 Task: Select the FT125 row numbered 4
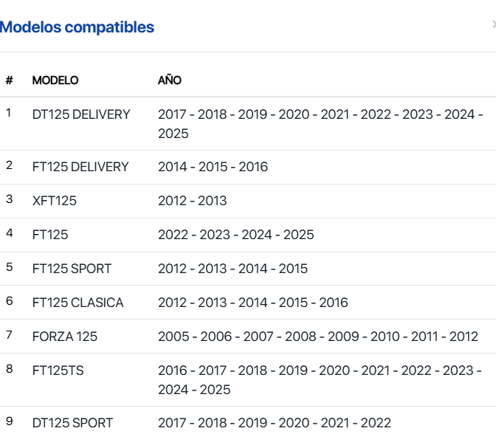pyautogui.click(x=248, y=235)
